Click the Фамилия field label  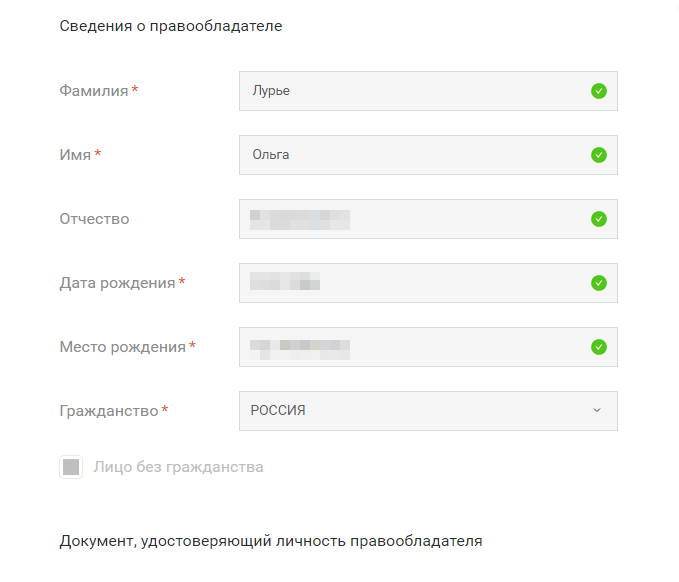(x=94, y=91)
